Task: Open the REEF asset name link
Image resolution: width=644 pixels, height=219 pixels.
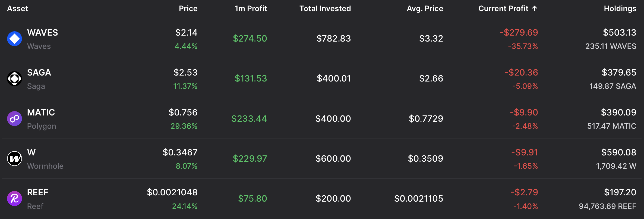Action: (38, 192)
